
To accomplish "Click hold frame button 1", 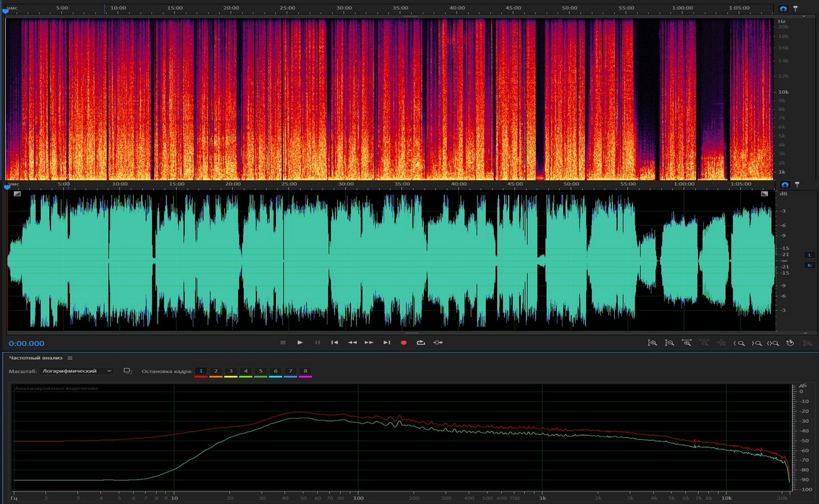I will [x=200, y=372].
